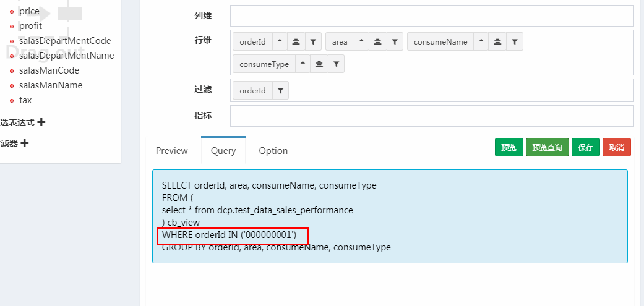Viewport: 644px width, 306px height.
Task: Click the 预览 button
Action: tap(509, 147)
